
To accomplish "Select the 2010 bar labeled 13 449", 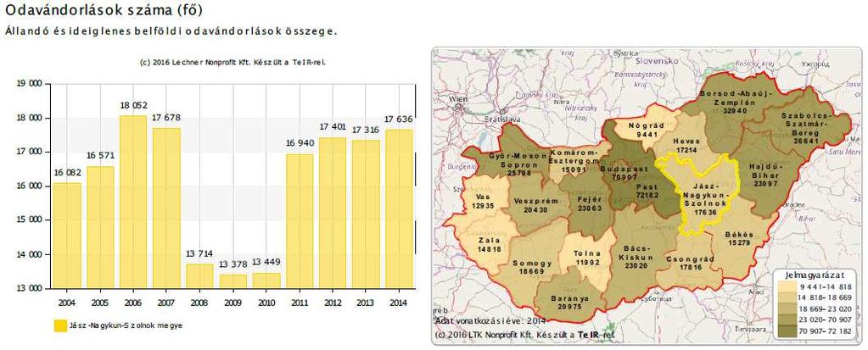I will 266,281.
